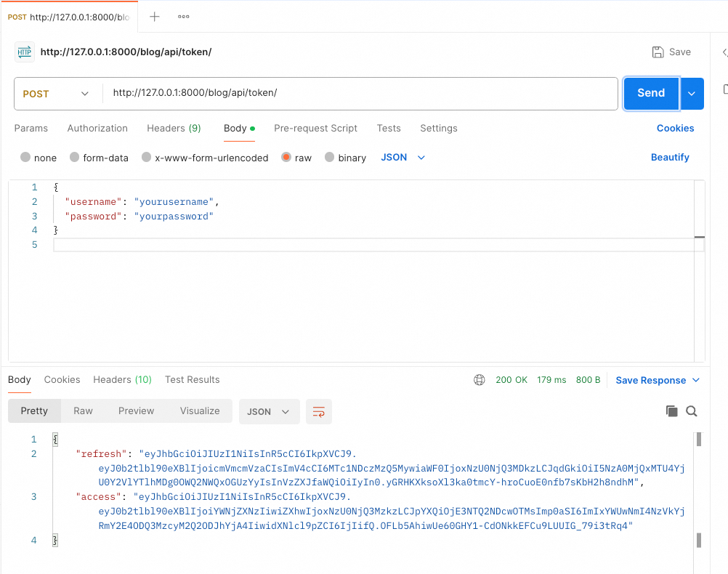Click the HTTP request type icon
Image resolution: width=728 pixels, height=574 pixels.
point(24,52)
